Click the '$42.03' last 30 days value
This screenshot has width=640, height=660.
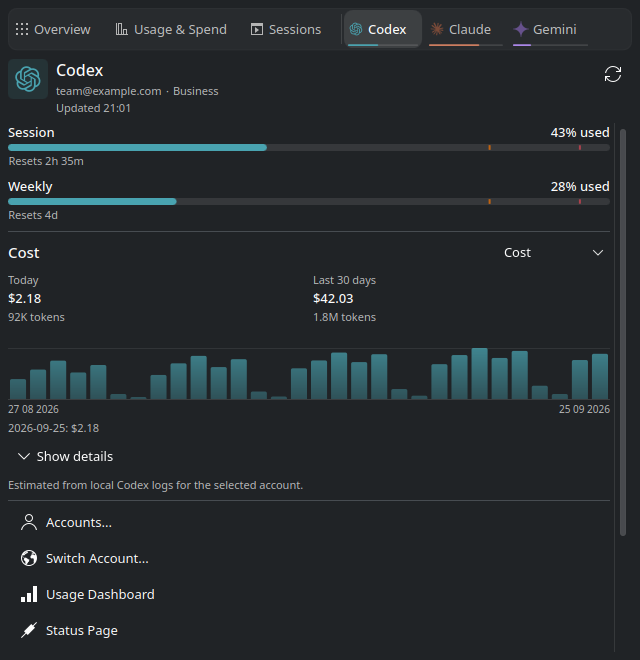tap(333, 298)
